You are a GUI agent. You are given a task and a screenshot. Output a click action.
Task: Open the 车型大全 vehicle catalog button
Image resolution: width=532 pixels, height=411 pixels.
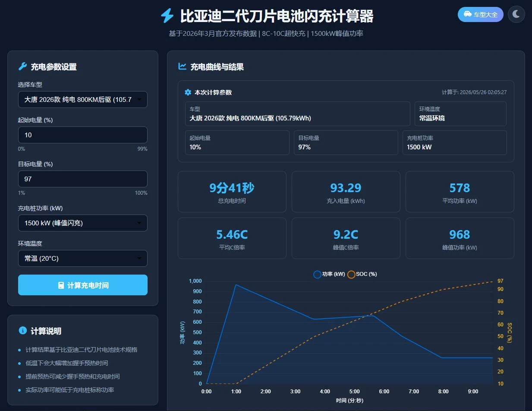(x=480, y=14)
